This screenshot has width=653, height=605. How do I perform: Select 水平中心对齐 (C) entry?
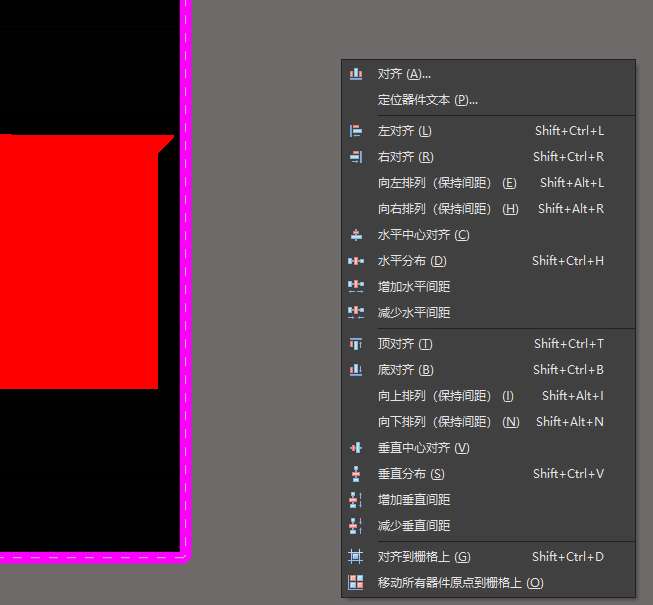click(x=488, y=235)
